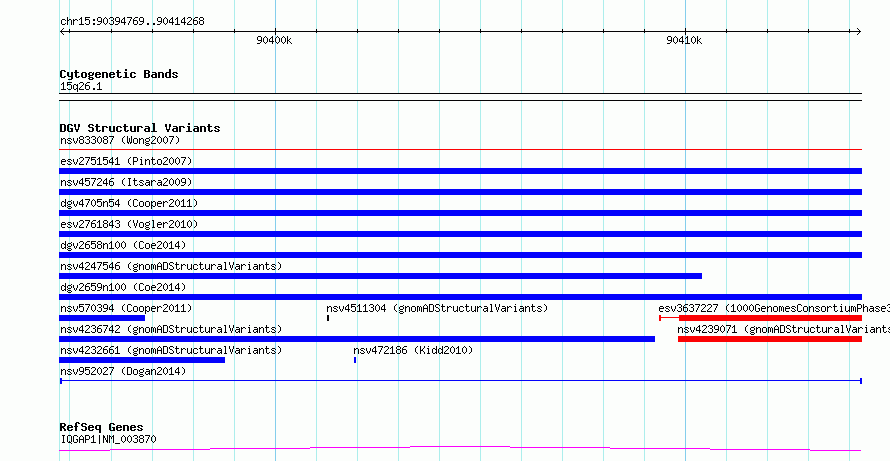The image size is (890, 461).
Task: Select the blue bar for nsv457246
Action: click(x=460, y=192)
